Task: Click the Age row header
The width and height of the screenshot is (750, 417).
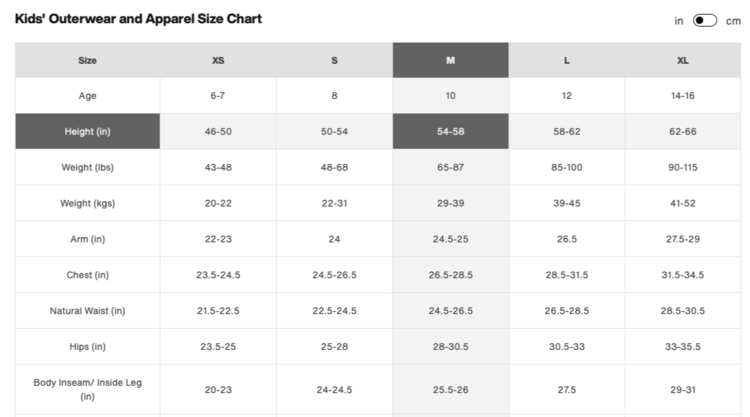Action: [87, 96]
